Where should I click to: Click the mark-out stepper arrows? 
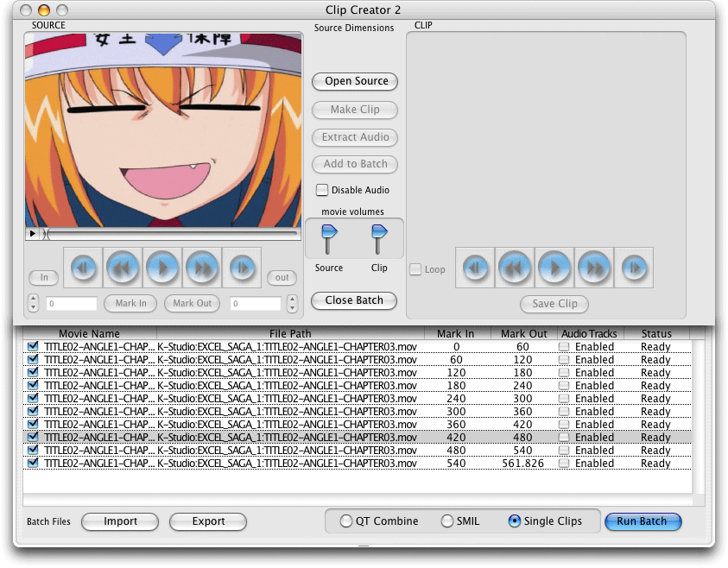292,303
